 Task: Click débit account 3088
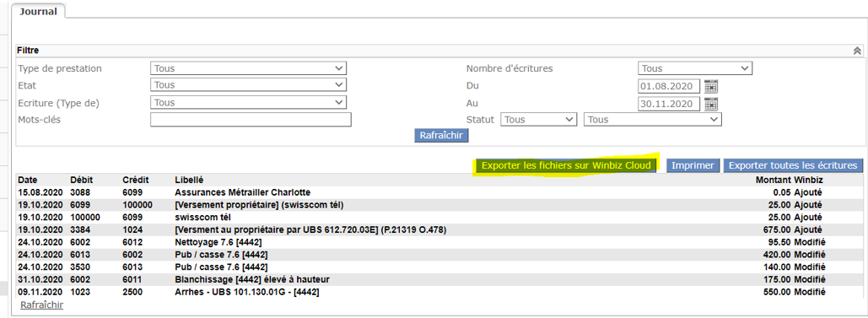click(x=79, y=192)
